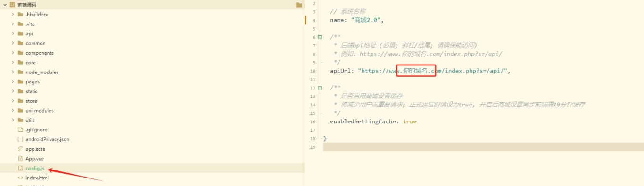644x186 pixels.
Task: Click line number 4 in the gutter
Action: coord(314,20)
